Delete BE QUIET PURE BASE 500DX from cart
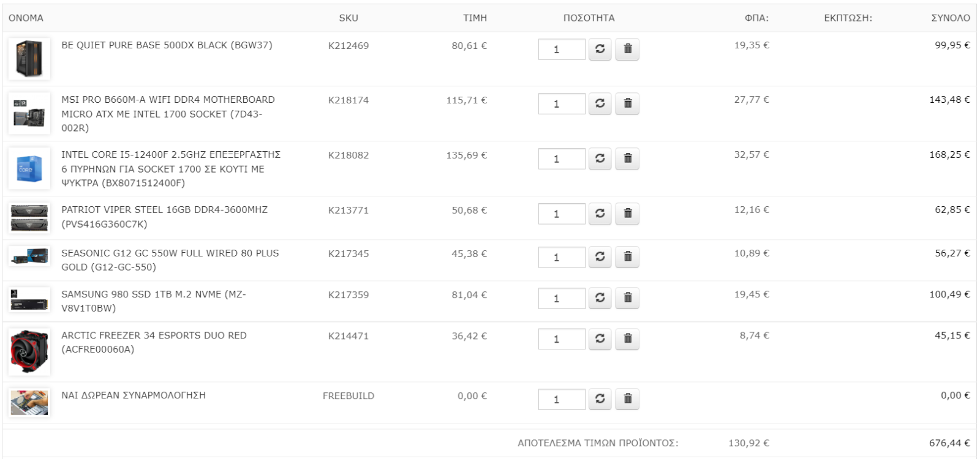The image size is (980, 459). pyautogui.click(x=628, y=49)
